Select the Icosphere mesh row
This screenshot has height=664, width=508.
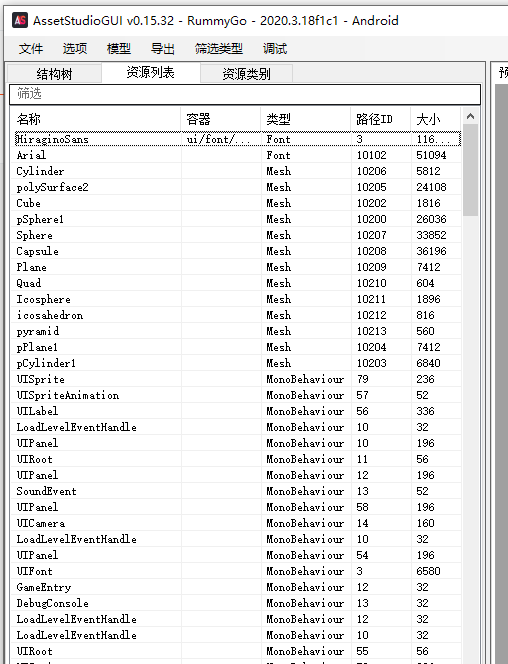click(237, 299)
